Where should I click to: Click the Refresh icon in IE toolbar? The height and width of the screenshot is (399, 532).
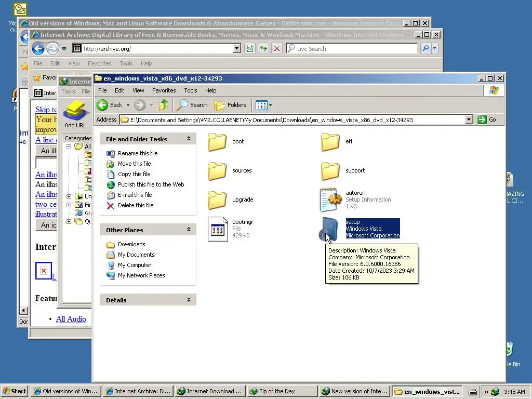[263, 48]
